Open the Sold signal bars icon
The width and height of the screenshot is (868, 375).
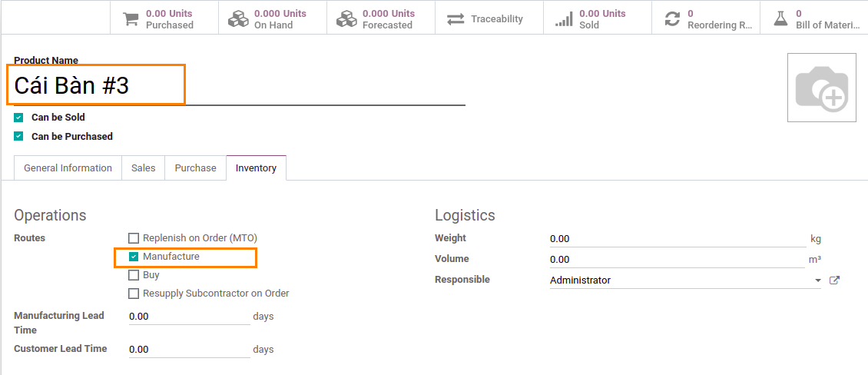coord(564,19)
